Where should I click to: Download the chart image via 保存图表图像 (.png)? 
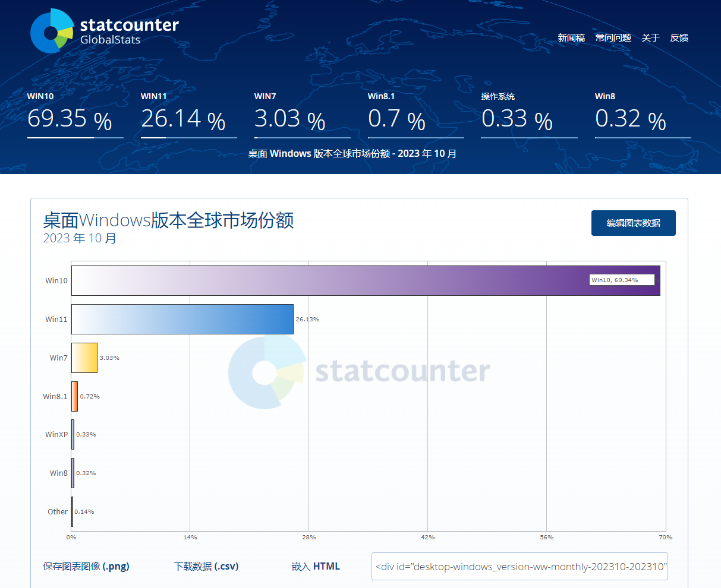click(x=87, y=566)
